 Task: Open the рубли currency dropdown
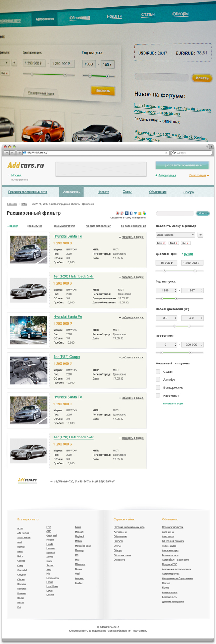(187, 254)
